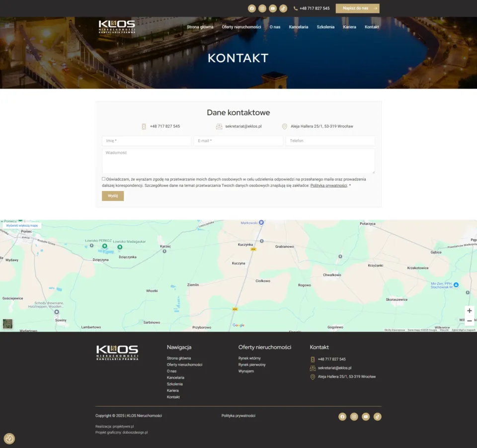Screen dimensions: 477x448
Task: Open Instagram icon in top bar
Action: [x=262, y=8]
